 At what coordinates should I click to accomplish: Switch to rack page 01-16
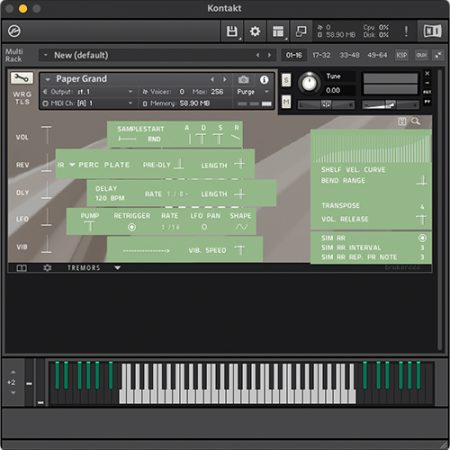[x=294, y=55]
